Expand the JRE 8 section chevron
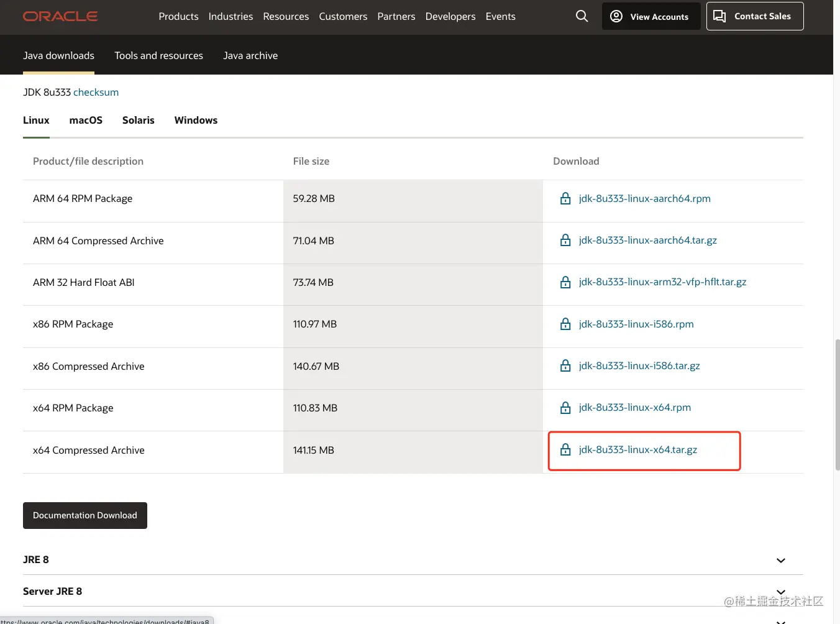Viewport: 840px width, 624px height. pyautogui.click(x=781, y=561)
